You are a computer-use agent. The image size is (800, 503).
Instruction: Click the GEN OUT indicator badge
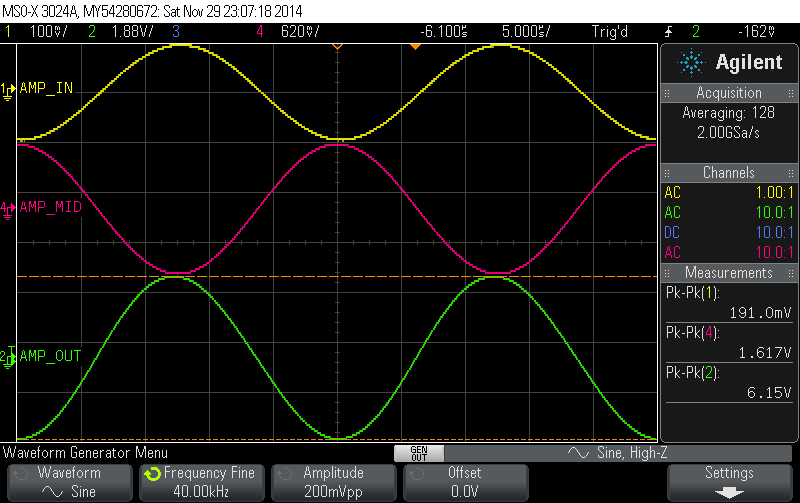[x=419, y=454]
